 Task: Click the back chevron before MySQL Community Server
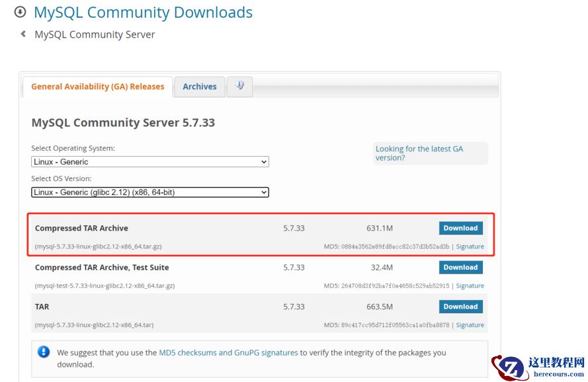22,34
